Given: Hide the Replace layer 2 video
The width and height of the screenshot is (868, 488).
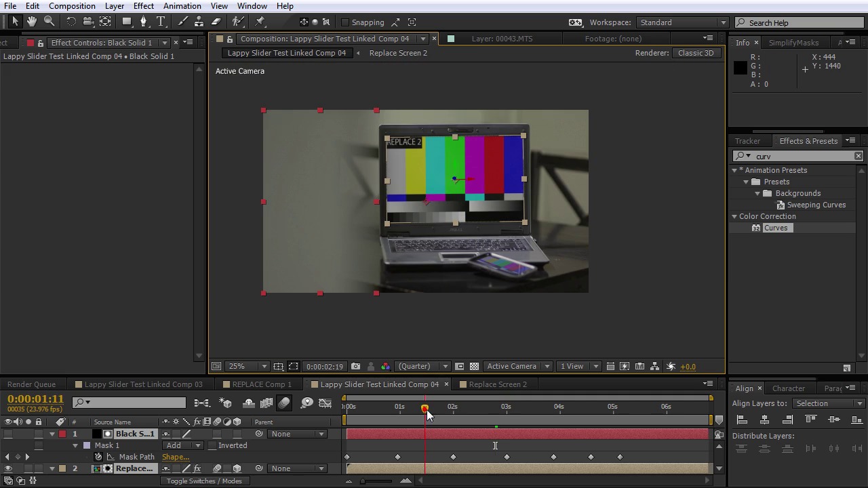Looking at the screenshot, I should [x=8, y=468].
